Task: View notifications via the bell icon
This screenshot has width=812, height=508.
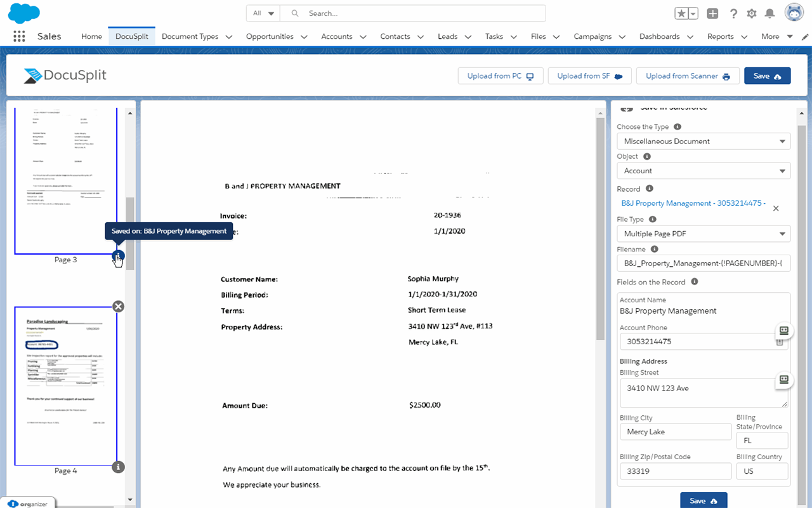Action: pyautogui.click(x=770, y=13)
